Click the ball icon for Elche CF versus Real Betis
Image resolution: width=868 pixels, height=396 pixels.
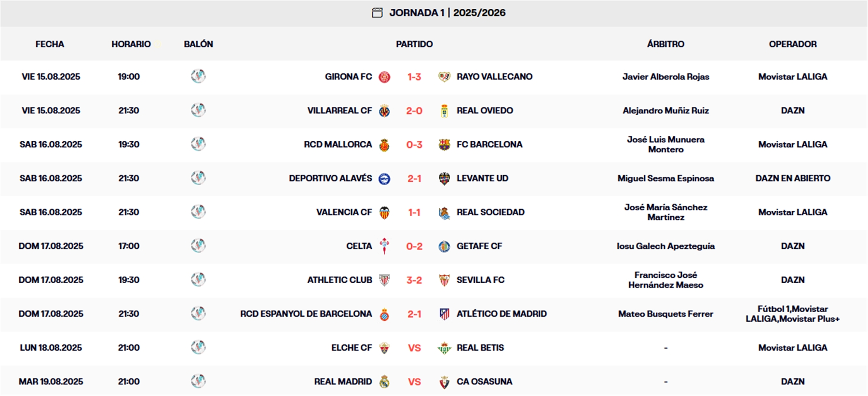(x=198, y=347)
